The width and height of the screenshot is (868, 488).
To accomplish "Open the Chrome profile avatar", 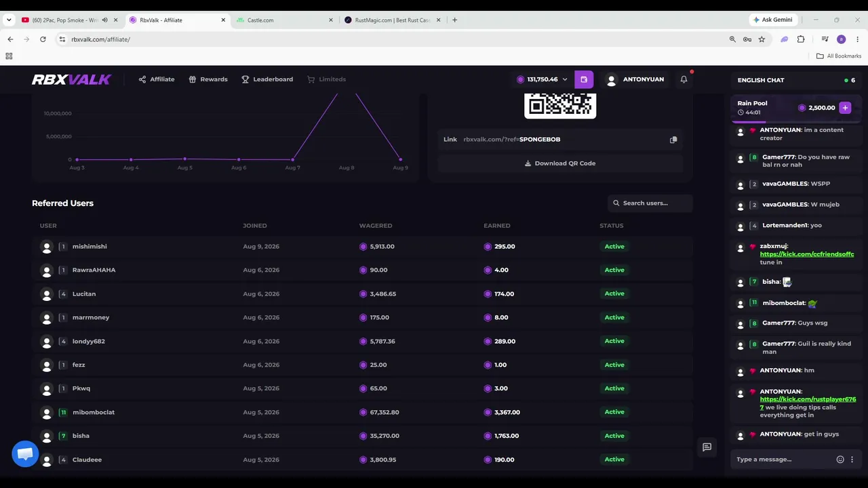I will pos(842,39).
